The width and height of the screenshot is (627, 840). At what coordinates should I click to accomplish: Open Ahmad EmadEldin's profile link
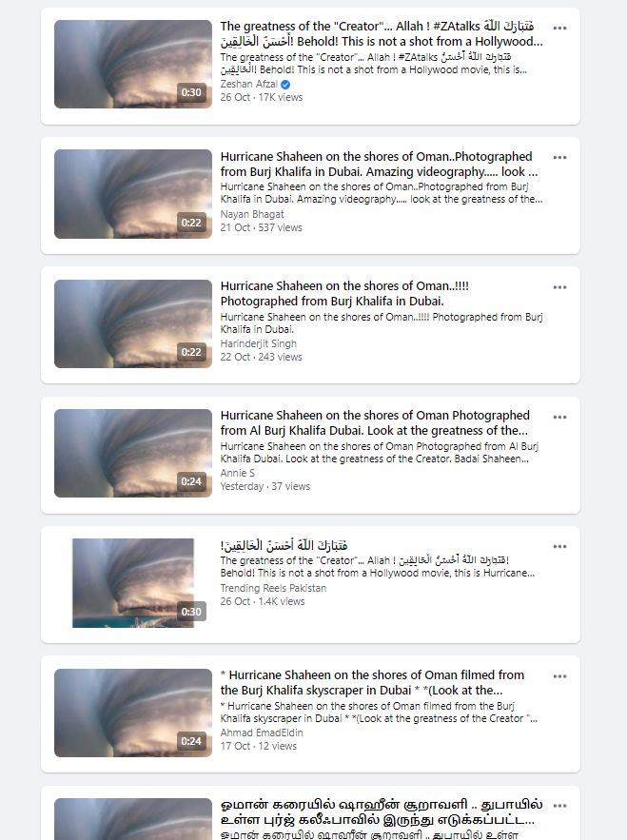[261, 733]
